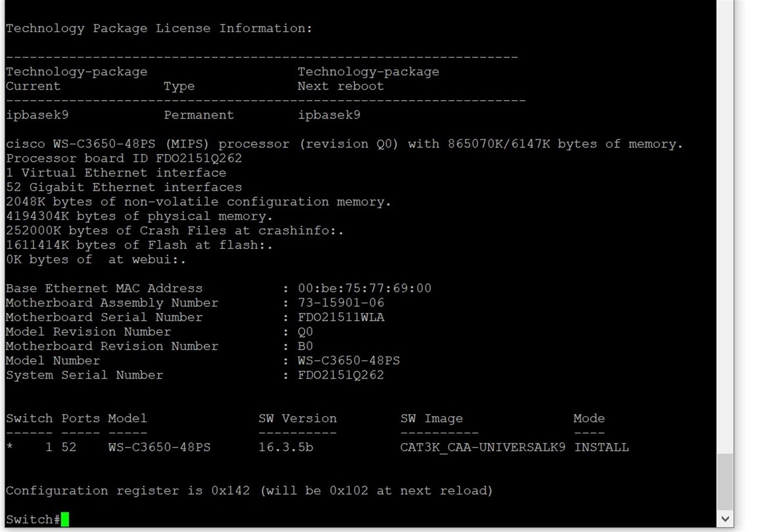This screenshot has height=532, width=760.
Task: Click the 'System Serial Number' label
Action: (85, 375)
